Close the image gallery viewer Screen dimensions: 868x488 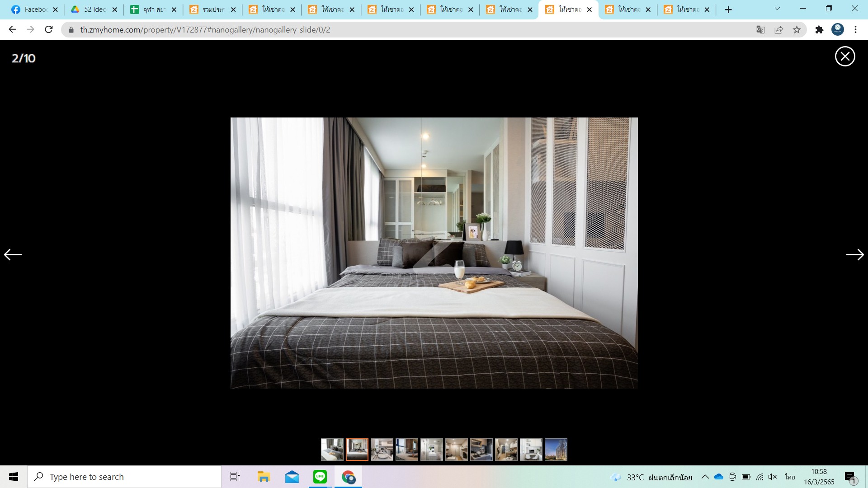845,56
